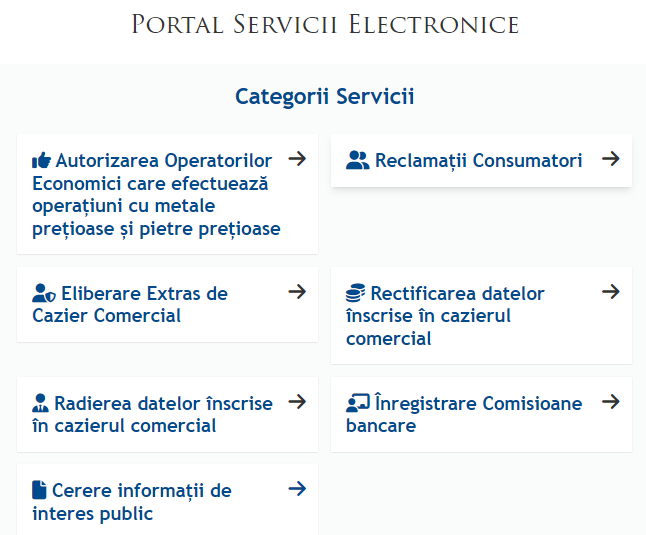
Task: Click arrow on Eliberare Extras de Cazier card
Action: (297, 292)
